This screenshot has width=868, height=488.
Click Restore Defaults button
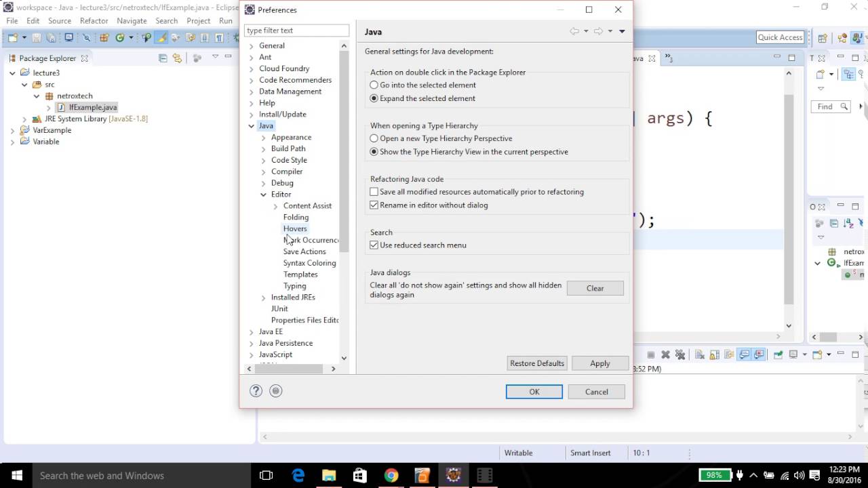[537, 363]
